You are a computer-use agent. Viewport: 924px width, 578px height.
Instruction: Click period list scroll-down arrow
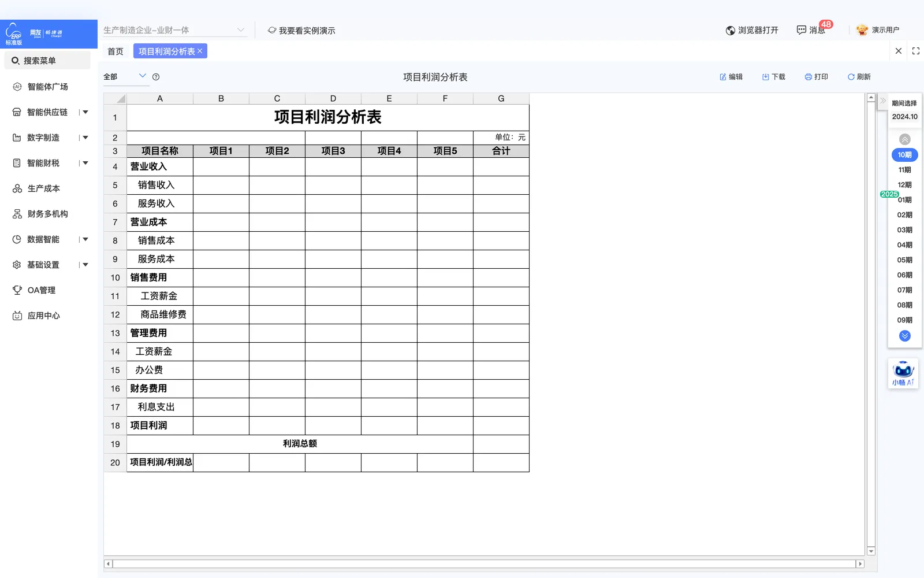coord(905,336)
